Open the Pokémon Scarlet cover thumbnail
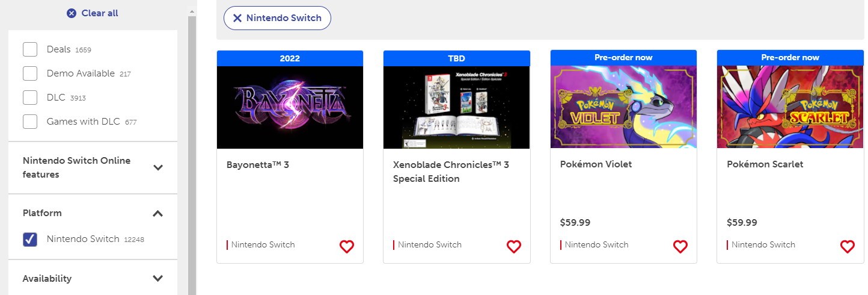 coord(790,107)
